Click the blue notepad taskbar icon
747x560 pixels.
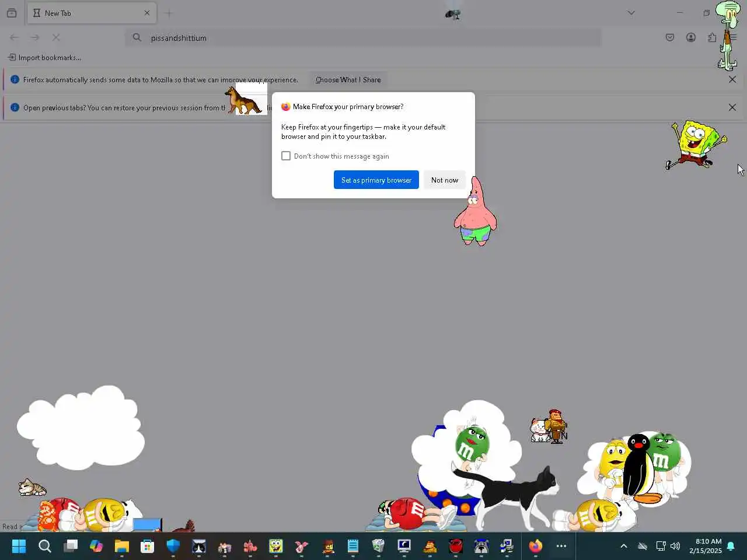click(353, 546)
